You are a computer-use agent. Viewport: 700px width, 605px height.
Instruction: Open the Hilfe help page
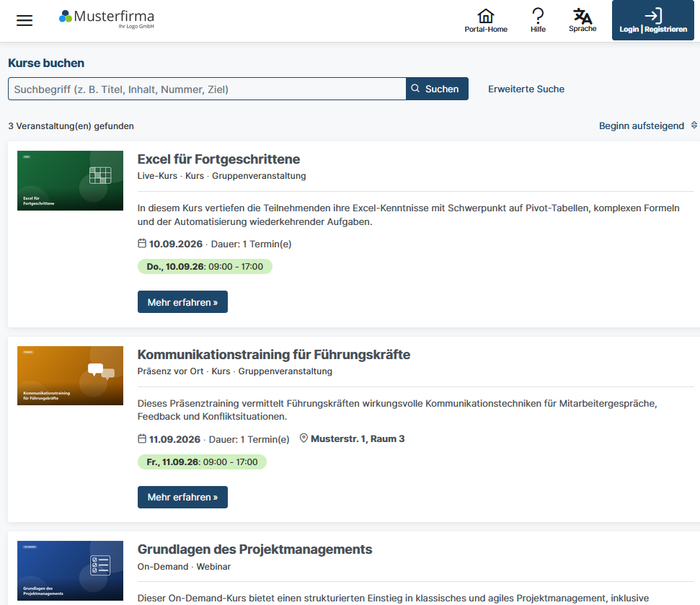tap(538, 20)
